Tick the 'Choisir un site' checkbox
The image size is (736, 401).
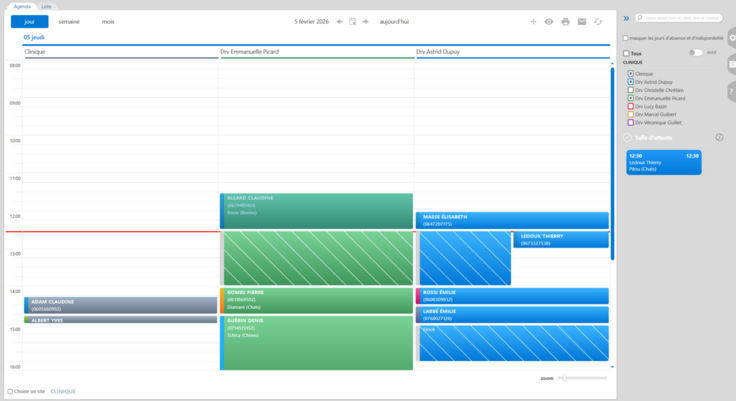[11, 391]
